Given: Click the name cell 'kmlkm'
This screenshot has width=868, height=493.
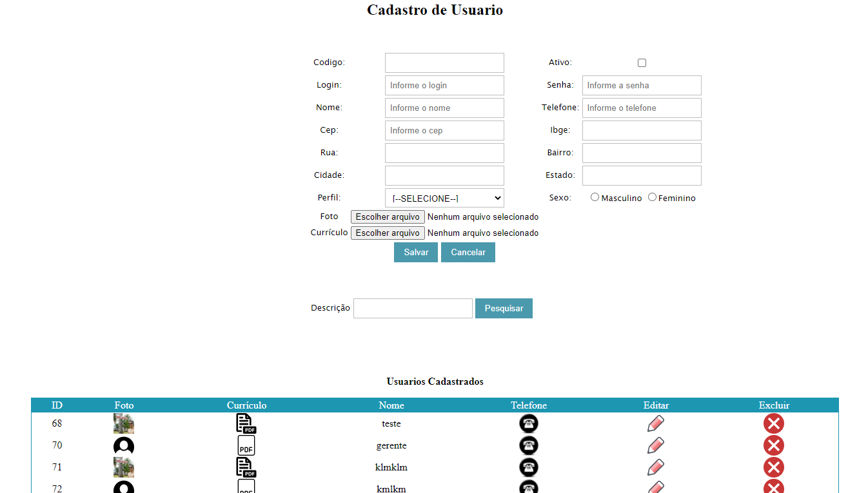Looking at the screenshot, I should (391, 488).
